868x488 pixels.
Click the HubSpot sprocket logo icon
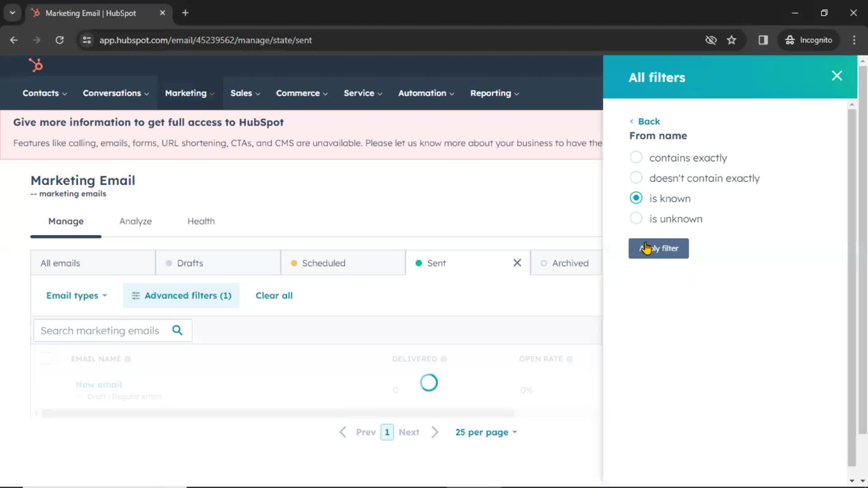(36, 65)
